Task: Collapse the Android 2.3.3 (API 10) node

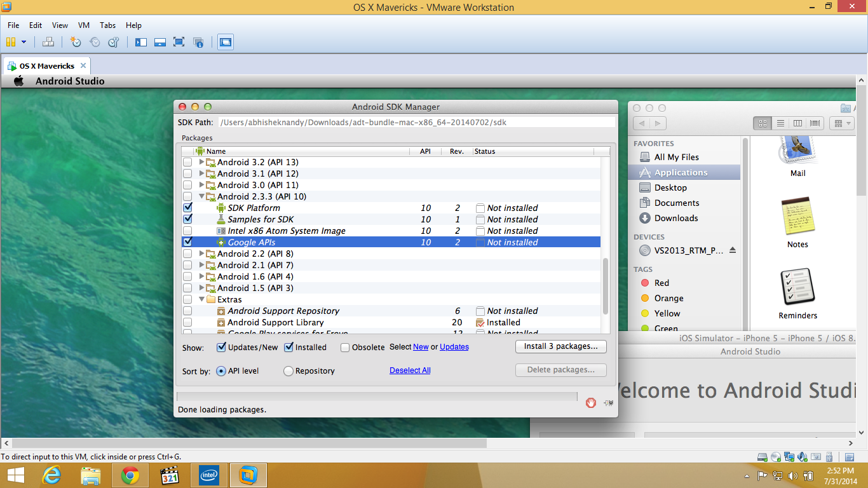Action: 202,196
